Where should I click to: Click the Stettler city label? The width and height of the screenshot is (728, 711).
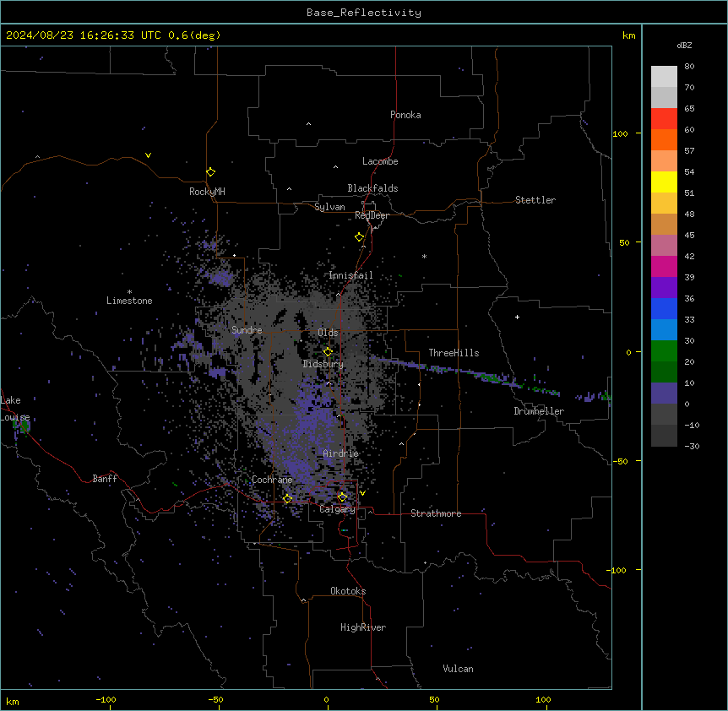[x=535, y=200]
